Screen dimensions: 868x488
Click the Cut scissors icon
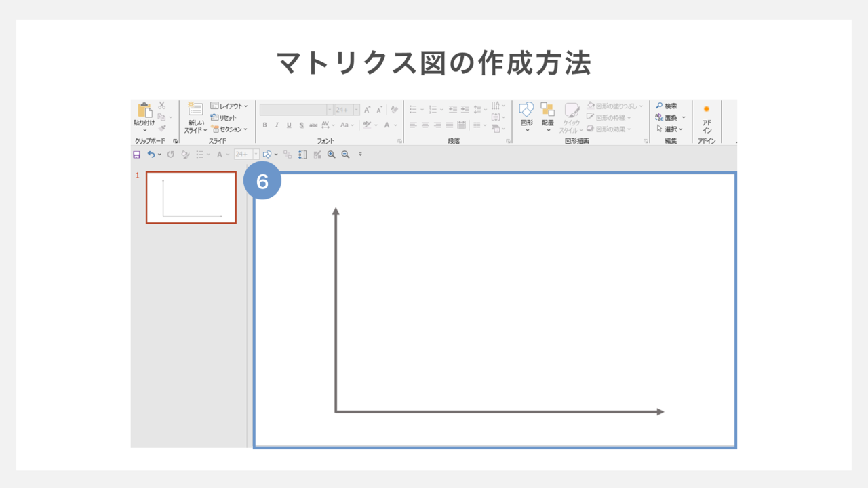[161, 106]
